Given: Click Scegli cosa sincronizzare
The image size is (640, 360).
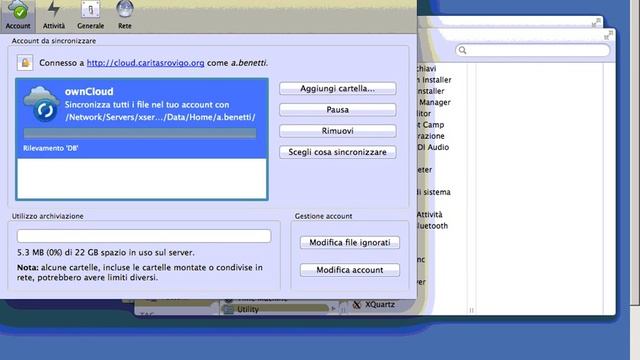Looking at the screenshot, I should click(338, 152).
